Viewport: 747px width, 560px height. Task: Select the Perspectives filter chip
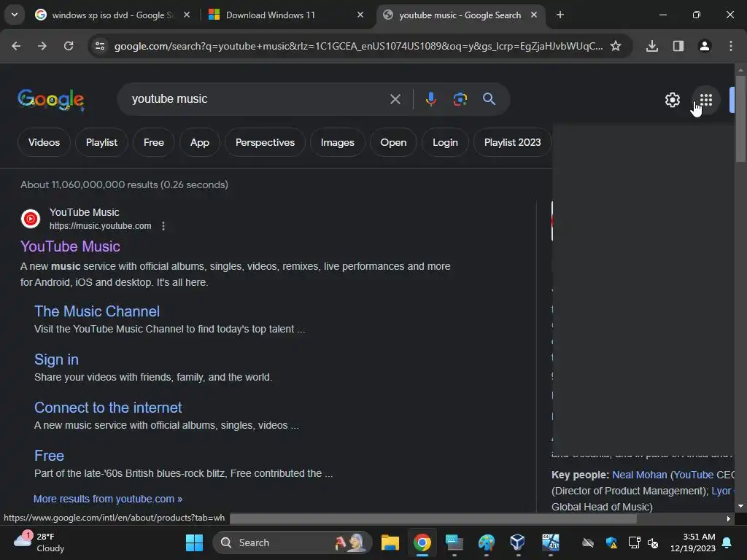[x=265, y=142]
